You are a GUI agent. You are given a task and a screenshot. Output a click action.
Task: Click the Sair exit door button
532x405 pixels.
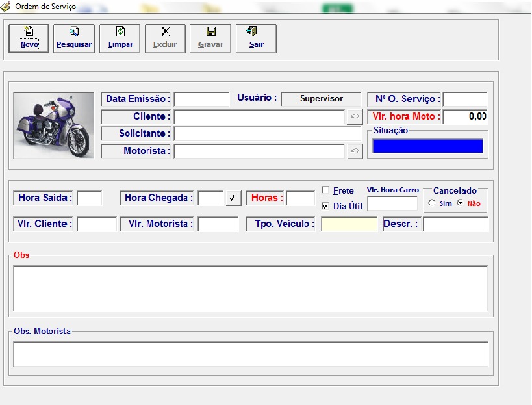pyautogui.click(x=256, y=38)
